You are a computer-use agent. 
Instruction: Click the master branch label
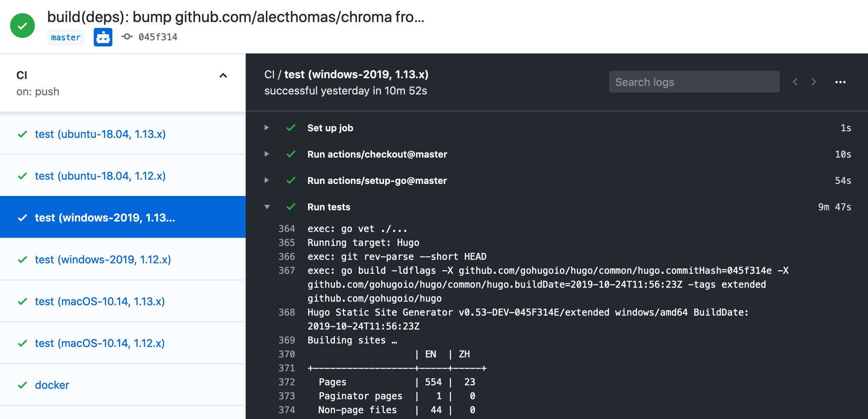coord(65,38)
